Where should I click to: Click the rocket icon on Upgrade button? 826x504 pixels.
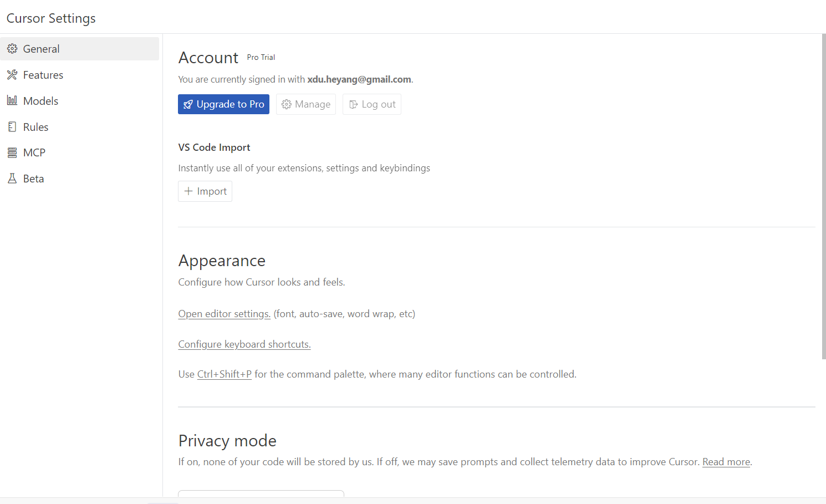pyautogui.click(x=188, y=104)
